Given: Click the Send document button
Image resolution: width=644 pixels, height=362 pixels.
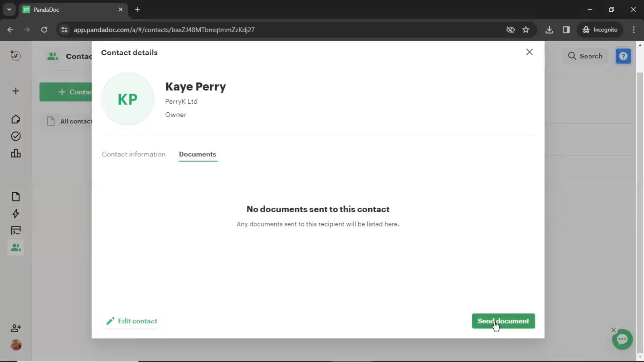Looking at the screenshot, I should (x=503, y=321).
